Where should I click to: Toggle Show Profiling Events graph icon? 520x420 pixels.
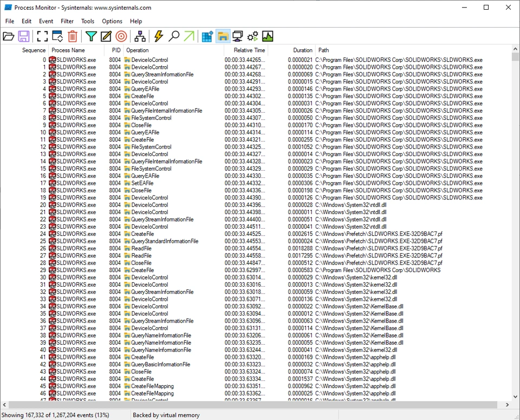coord(268,36)
